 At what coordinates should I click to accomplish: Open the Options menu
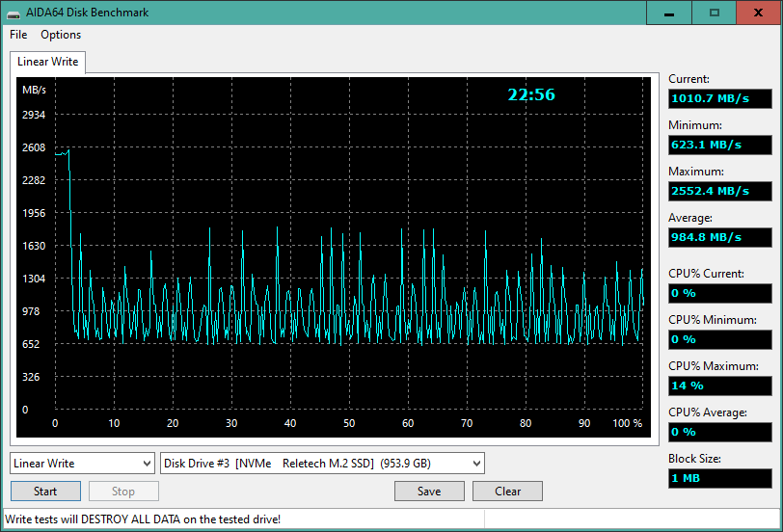point(61,35)
